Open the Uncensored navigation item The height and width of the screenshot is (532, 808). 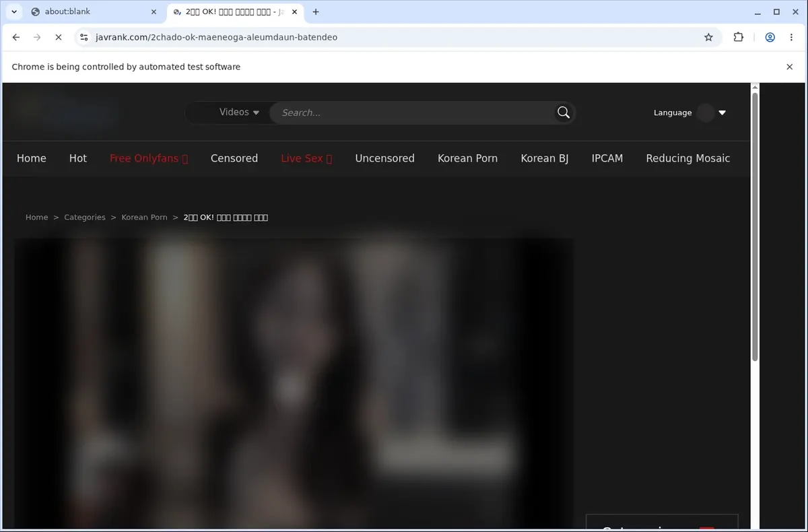[x=385, y=158]
